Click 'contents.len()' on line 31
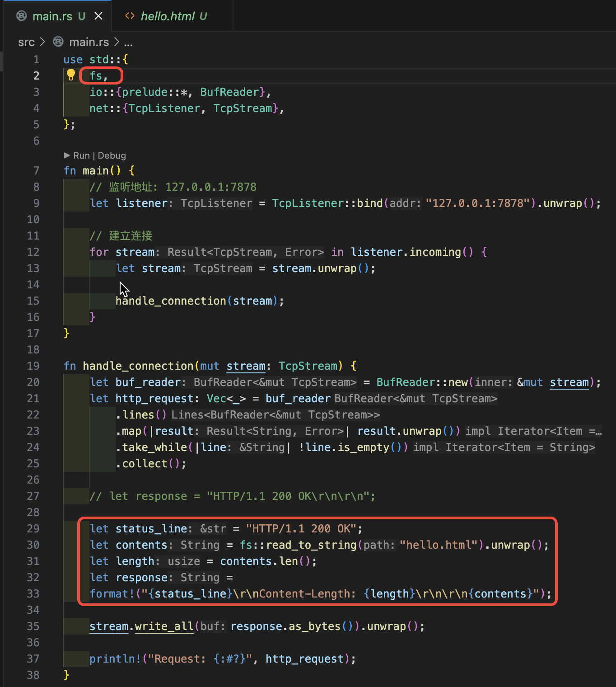 coord(266,561)
